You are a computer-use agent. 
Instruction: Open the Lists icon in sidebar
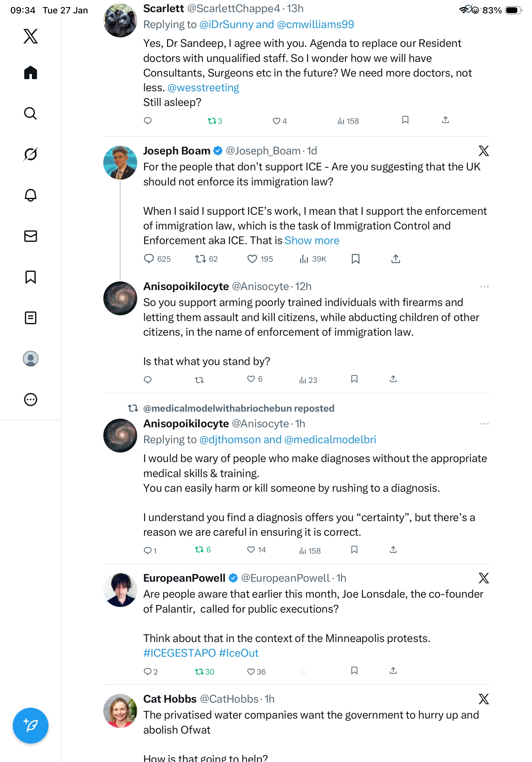click(x=31, y=317)
